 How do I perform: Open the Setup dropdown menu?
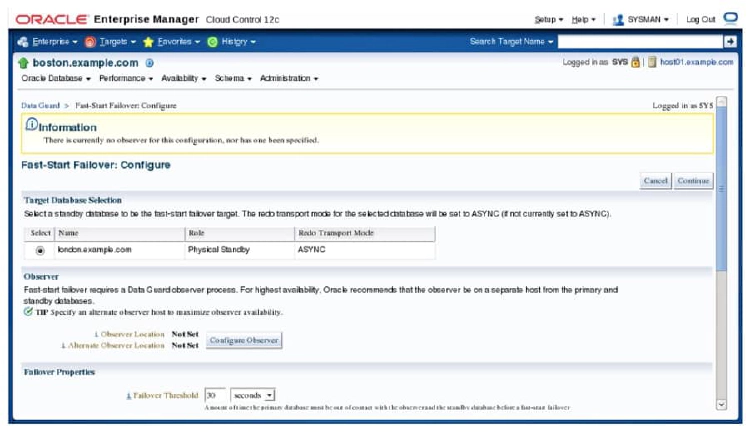[x=549, y=20]
